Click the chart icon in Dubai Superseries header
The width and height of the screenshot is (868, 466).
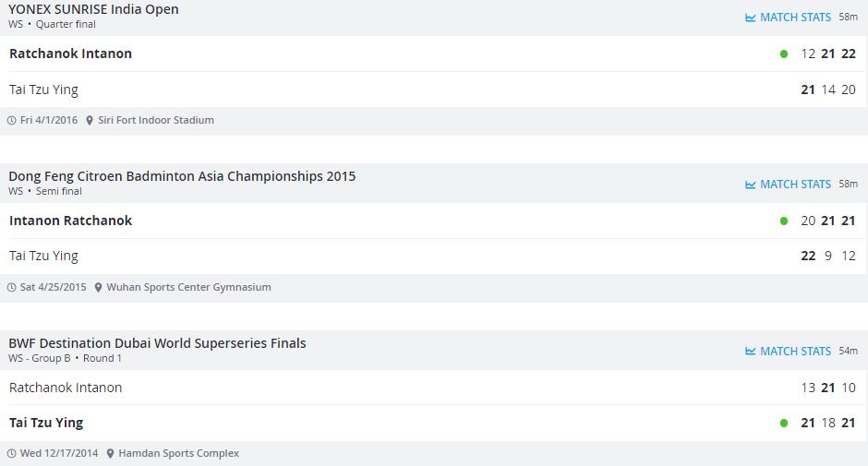coord(751,352)
